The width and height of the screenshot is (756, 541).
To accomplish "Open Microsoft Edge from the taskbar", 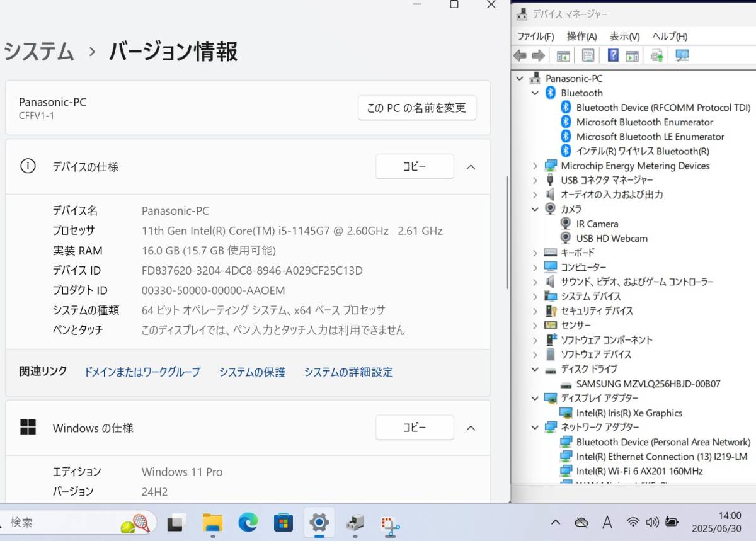I will click(248, 522).
